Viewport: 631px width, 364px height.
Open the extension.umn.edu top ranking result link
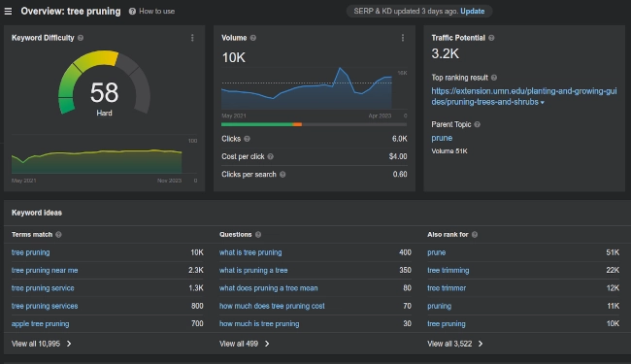point(524,96)
